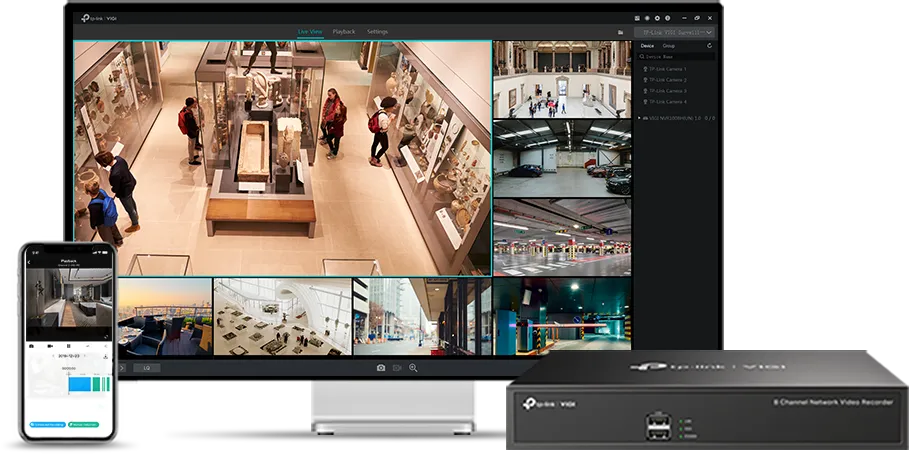Refresh the device list
This screenshot has height=461, width=909.
pos(709,46)
